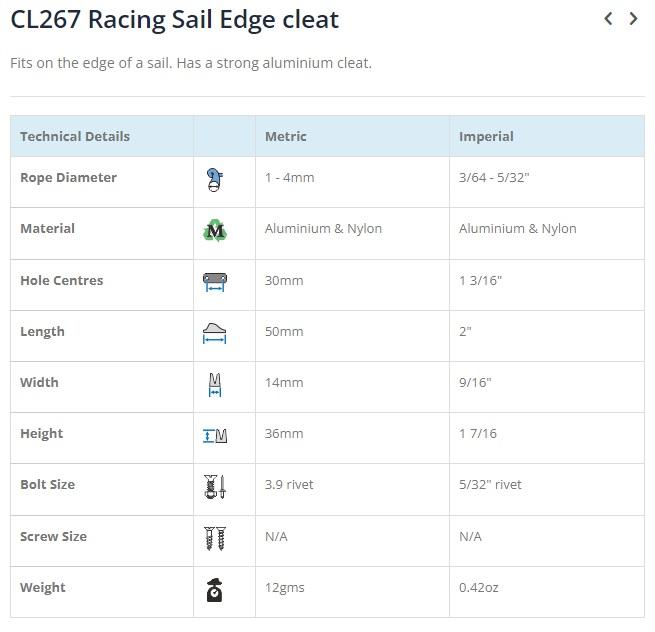Click the green recycling Material icon

[214, 231]
